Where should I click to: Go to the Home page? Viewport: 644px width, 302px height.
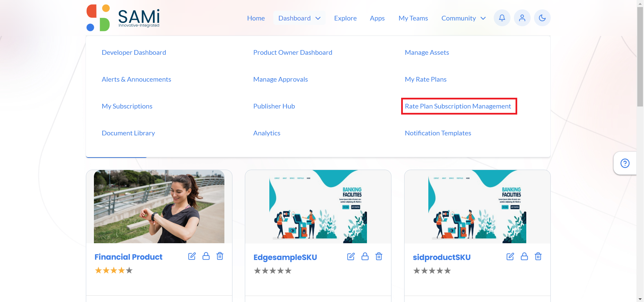coord(256,18)
